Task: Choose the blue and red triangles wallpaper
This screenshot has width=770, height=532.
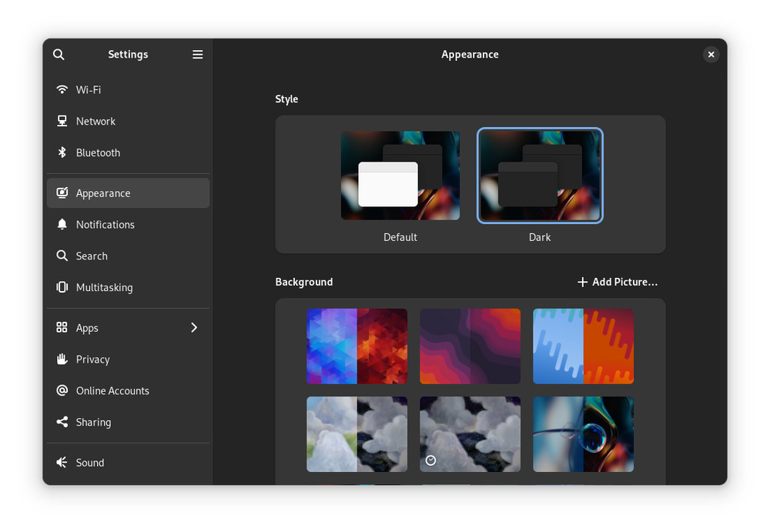Action: point(357,346)
